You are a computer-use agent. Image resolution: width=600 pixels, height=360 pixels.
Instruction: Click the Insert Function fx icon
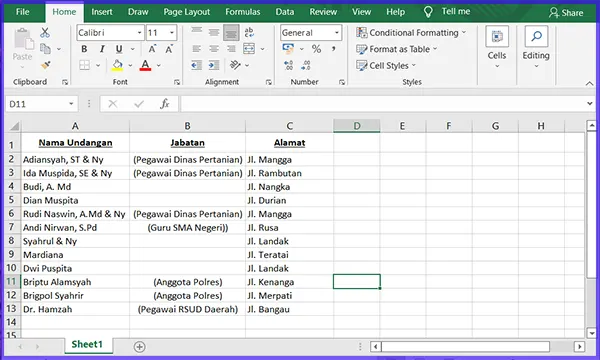click(165, 104)
